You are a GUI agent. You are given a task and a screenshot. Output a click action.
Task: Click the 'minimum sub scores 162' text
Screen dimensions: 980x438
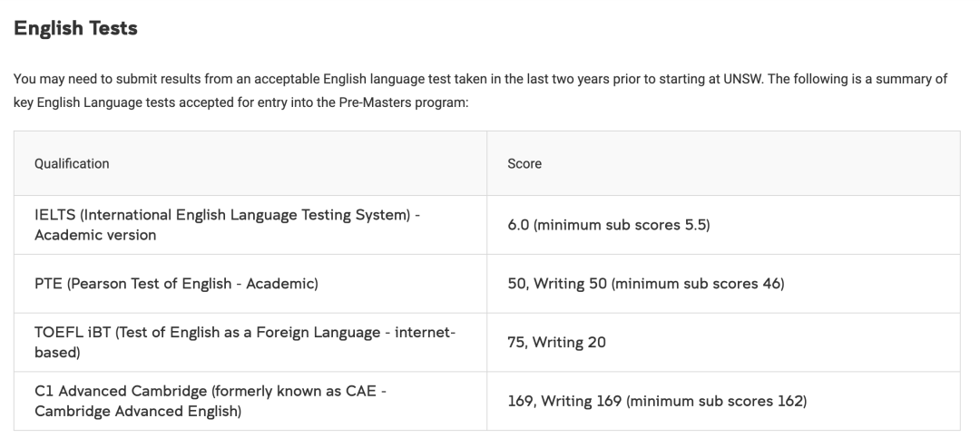[x=715, y=401]
